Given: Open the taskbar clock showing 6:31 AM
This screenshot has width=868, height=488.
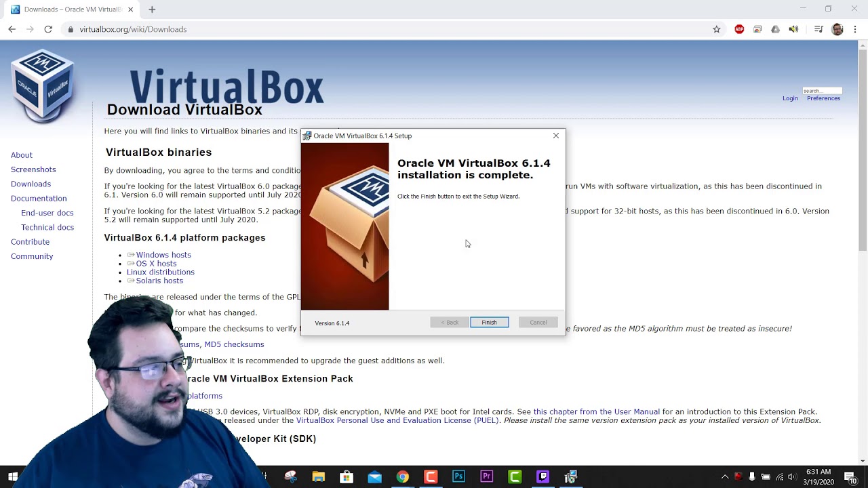Looking at the screenshot, I should click(818, 476).
